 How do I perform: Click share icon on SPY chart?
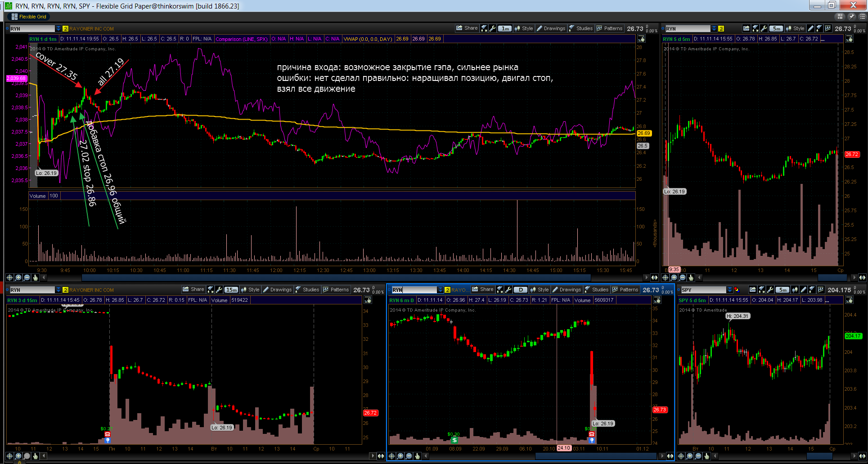pyautogui.click(x=752, y=290)
